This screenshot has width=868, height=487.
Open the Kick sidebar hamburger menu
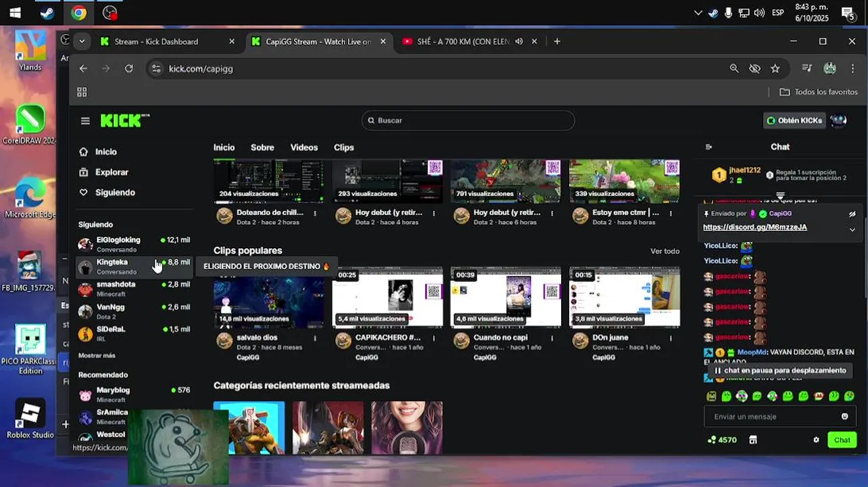85,120
